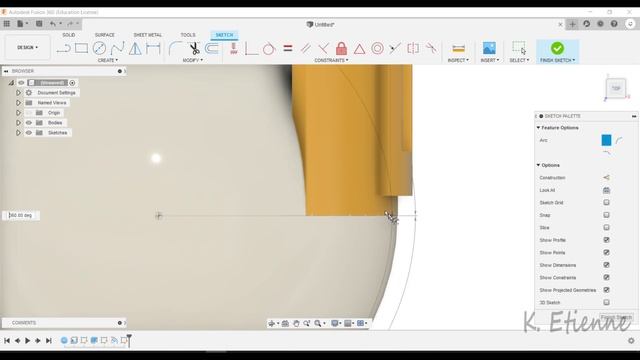Apply the Curvature constraint
Image resolution: width=640 pixels, height=360 pixels.
point(431,49)
